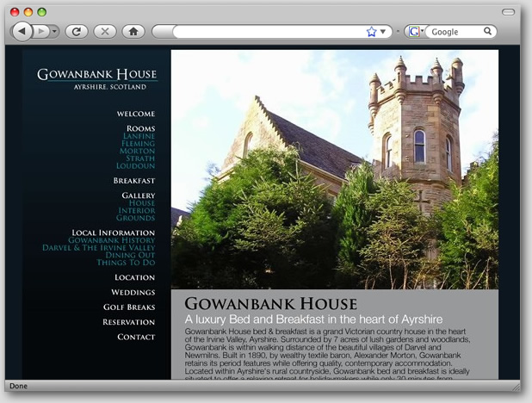Image resolution: width=532 pixels, height=403 pixels.
Task: Expand the URL bar history dropdown arrow
Action: point(383,32)
